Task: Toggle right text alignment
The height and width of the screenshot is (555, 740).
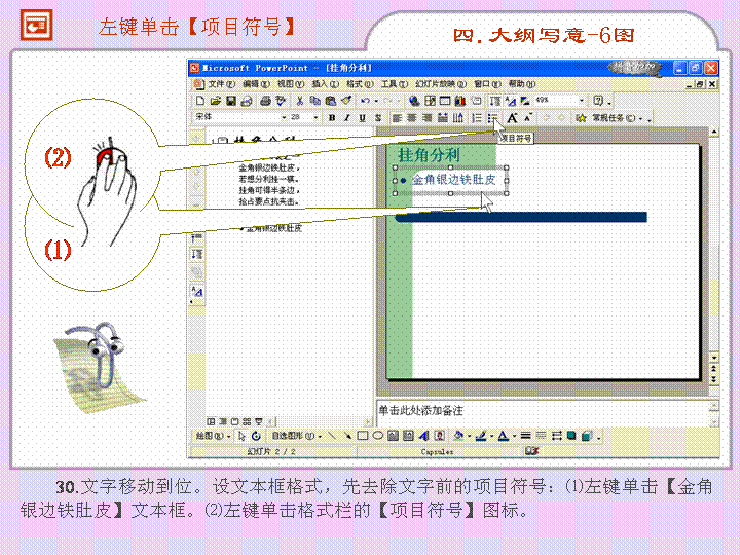Action: click(427, 118)
